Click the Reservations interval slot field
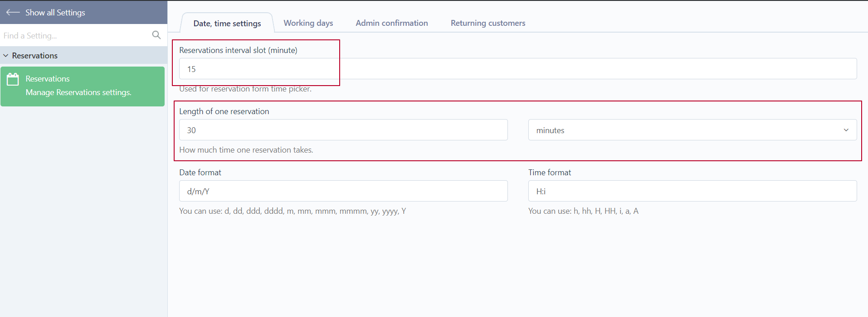 click(x=518, y=69)
